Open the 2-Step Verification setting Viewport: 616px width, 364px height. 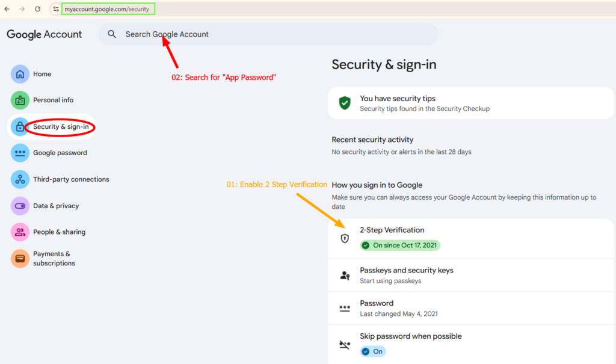tap(392, 230)
